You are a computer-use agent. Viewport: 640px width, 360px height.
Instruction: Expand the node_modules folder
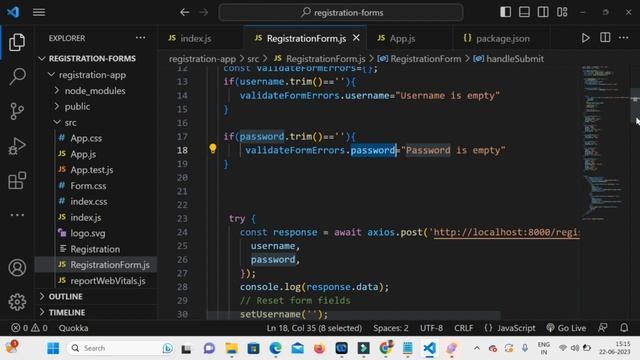[x=95, y=91]
